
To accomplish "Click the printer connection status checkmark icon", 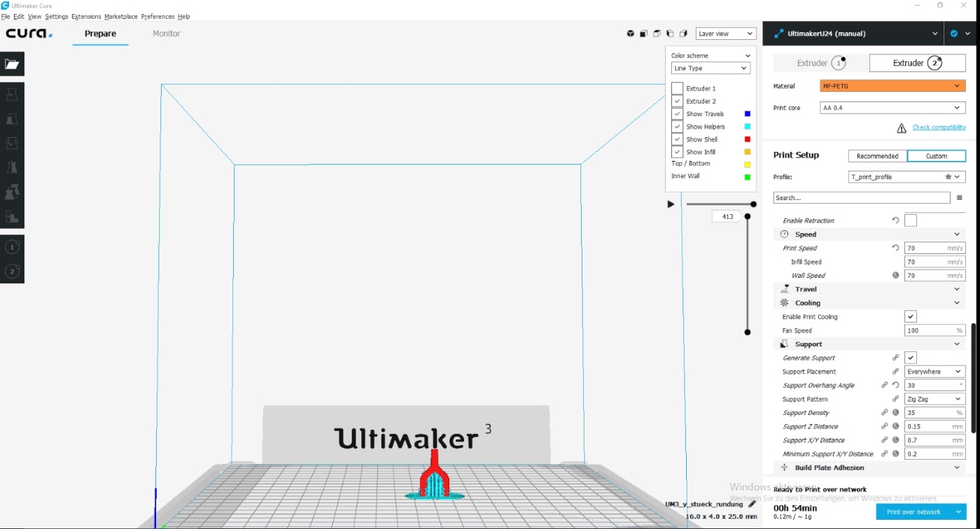I will 954,33.
